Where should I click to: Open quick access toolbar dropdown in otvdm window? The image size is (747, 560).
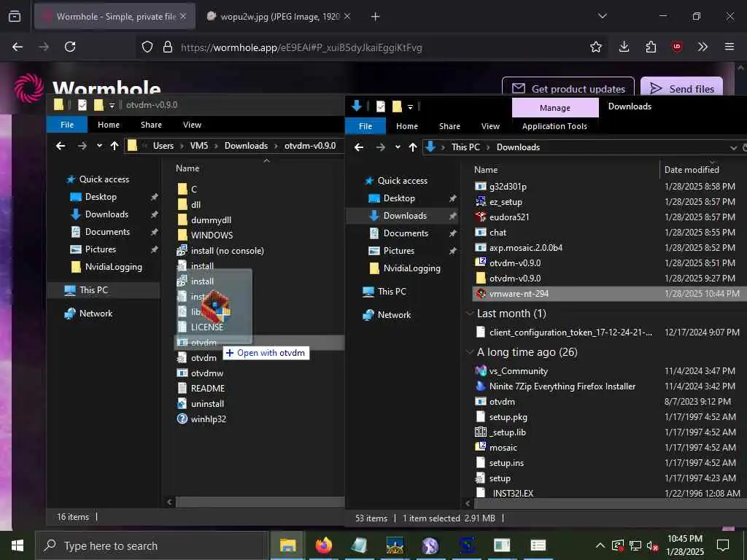(x=112, y=105)
